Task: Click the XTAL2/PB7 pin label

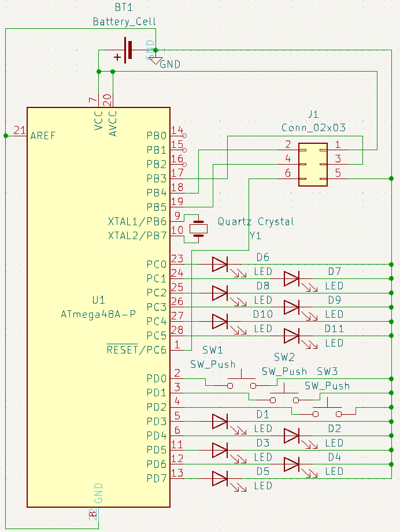Action: coord(137,236)
